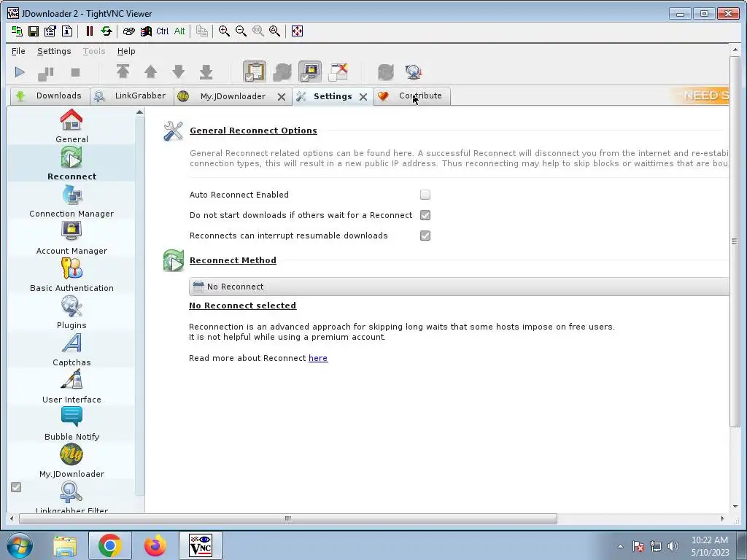This screenshot has width=747, height=560.
Task: Click TightVNC pause icon
Action: tap(89, 31)
